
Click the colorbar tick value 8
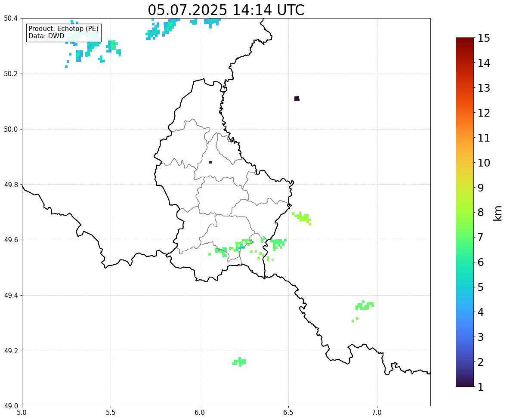481,213
